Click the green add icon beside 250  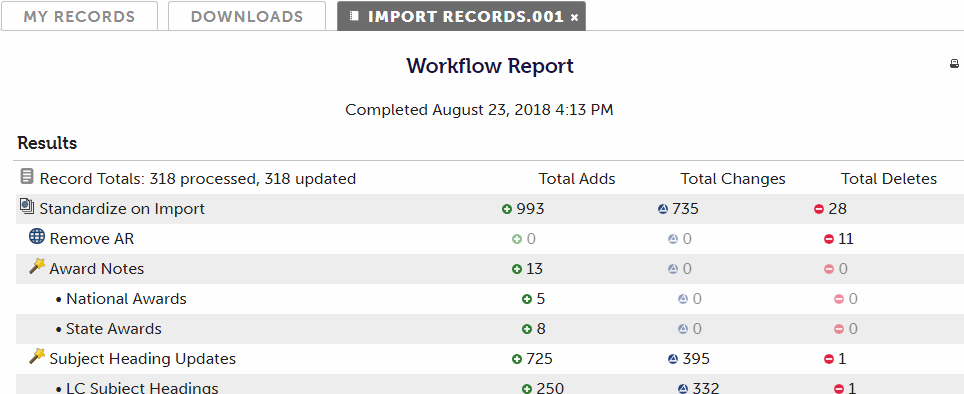point(526,388)
